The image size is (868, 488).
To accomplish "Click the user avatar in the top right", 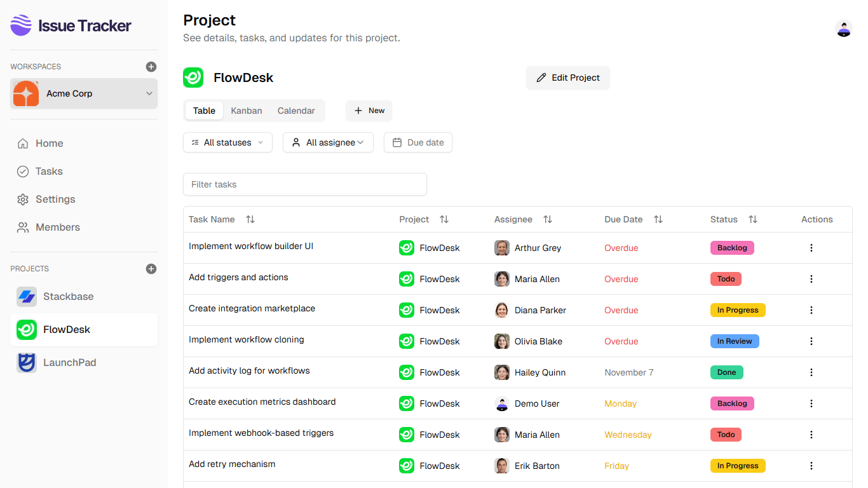I will [843, 29].
